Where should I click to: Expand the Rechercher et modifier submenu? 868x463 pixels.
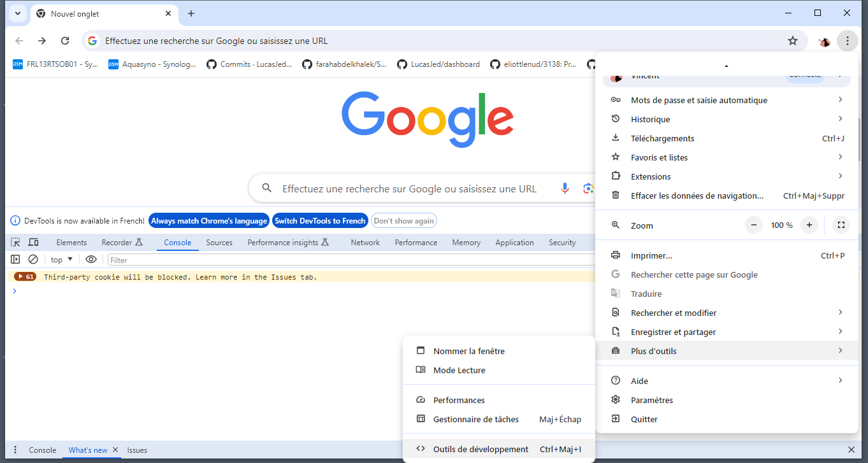click(x=727, y=313)
